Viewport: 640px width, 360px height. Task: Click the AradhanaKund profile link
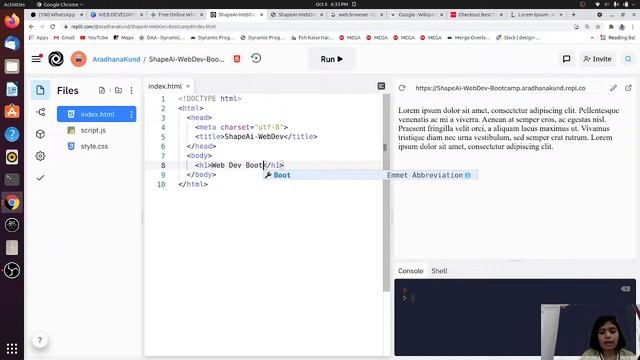(x=116, y=59)
